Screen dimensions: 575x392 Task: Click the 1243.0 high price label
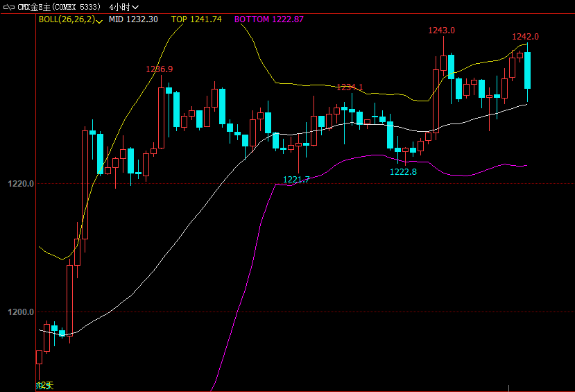click(x=442, y=31)
